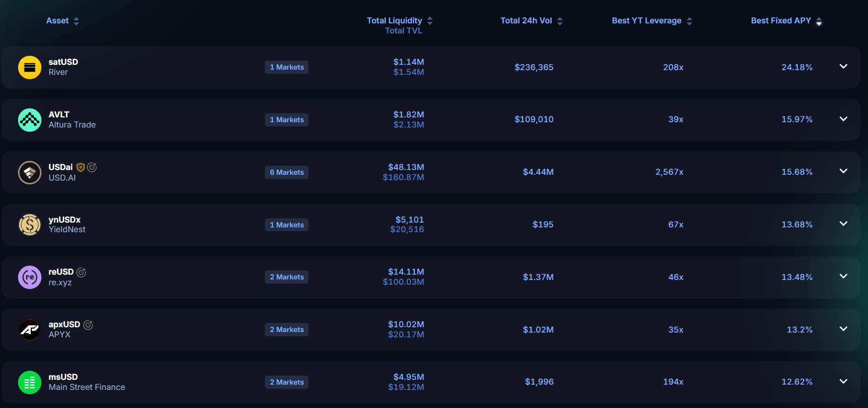Click the shield badge next to USDai
This screenshot has width=868, height=408.
pyautogui.click(x=81, y=167)
